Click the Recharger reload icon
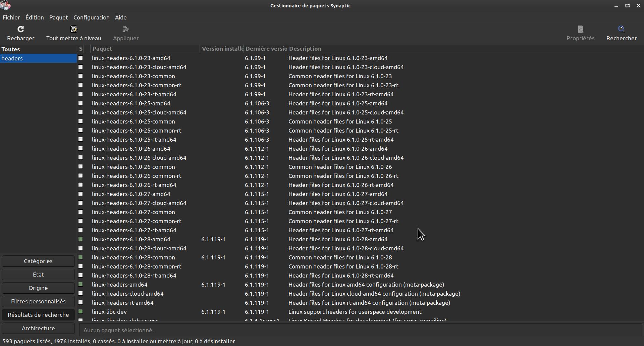 (x=21, y=29)
